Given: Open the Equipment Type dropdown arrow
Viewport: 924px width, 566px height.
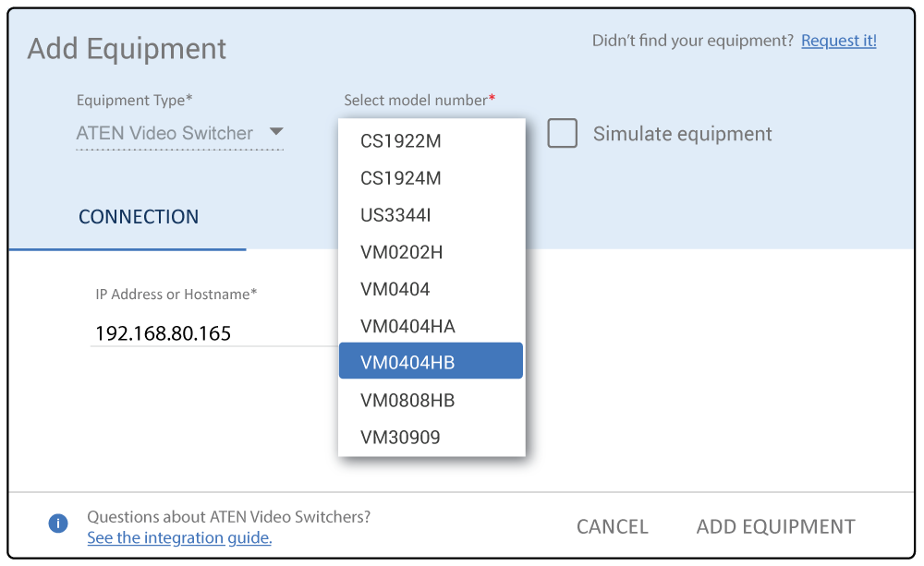Looking at the screenshot, I should [x=276, y=131].
